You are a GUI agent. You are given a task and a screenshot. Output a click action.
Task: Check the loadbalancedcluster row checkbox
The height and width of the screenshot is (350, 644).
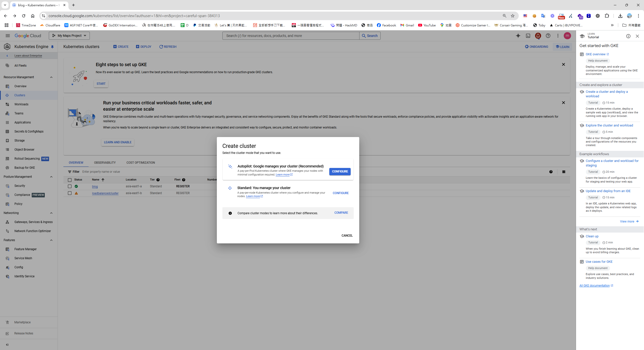click(x=69, y=193)
